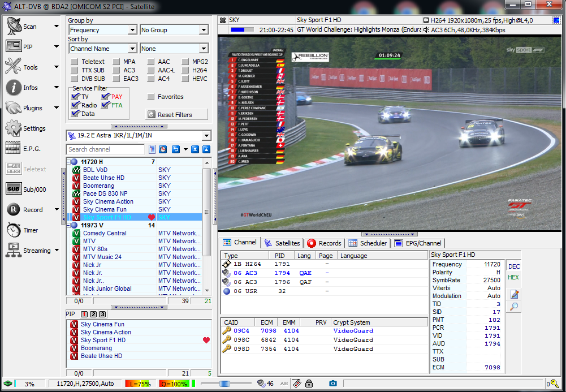
Task: Enable the HEVC filter checkbox
Action: point(185,78)
